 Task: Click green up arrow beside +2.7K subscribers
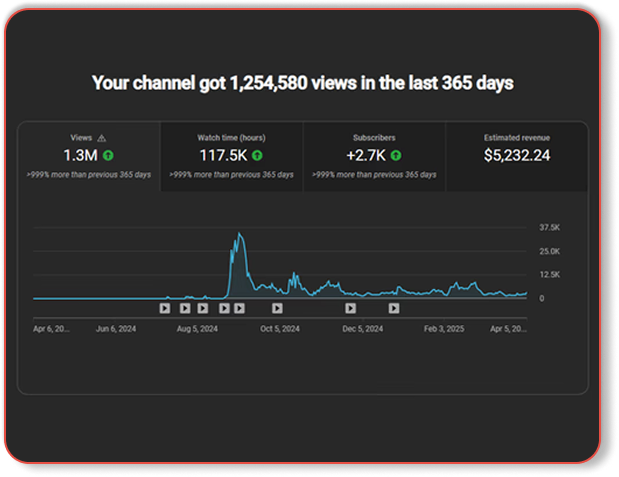(x=396, y=156)
